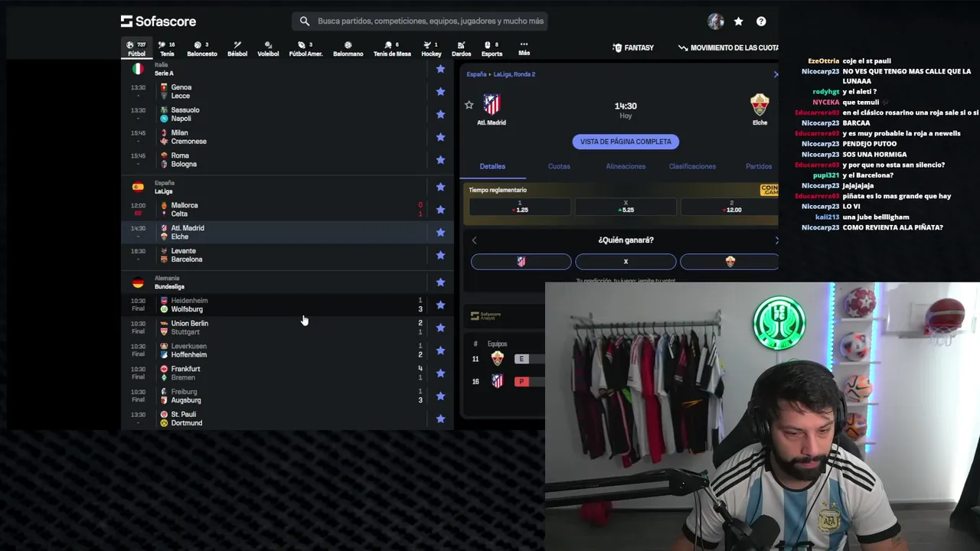Open favorites star in header
The height and width of the screenshot is (551, 980).
point(738,21)
